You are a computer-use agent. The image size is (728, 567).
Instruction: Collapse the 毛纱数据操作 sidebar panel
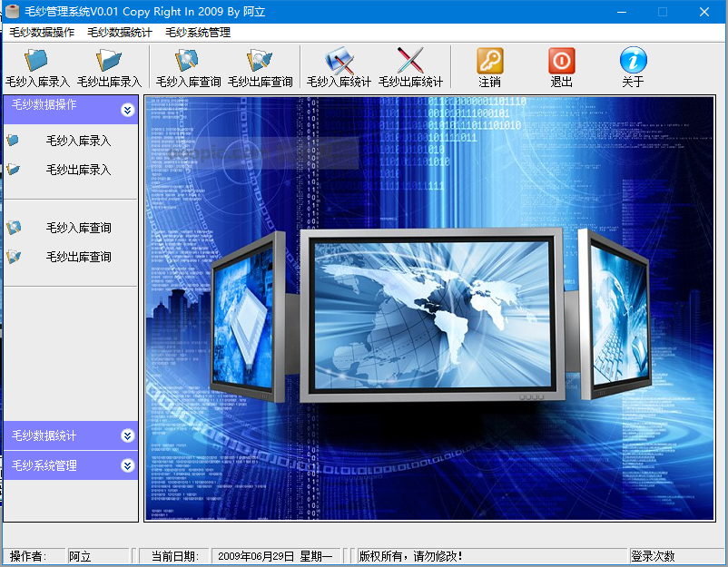pos(128,110)
